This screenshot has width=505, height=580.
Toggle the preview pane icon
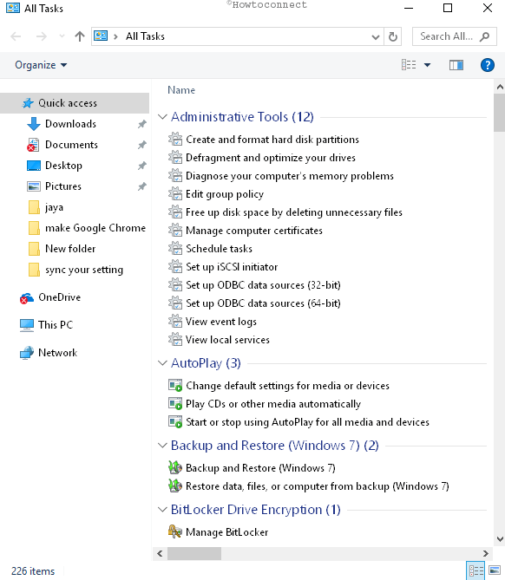point(456,65)
